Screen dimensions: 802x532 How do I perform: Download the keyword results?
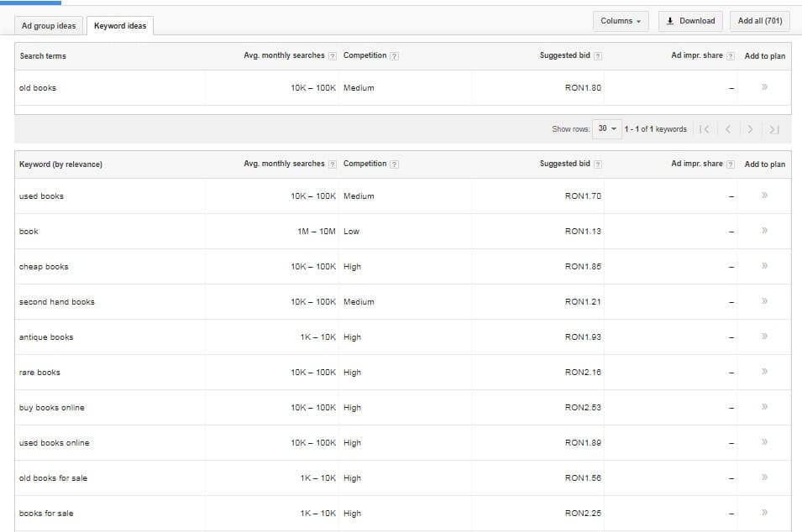point(690,20)
